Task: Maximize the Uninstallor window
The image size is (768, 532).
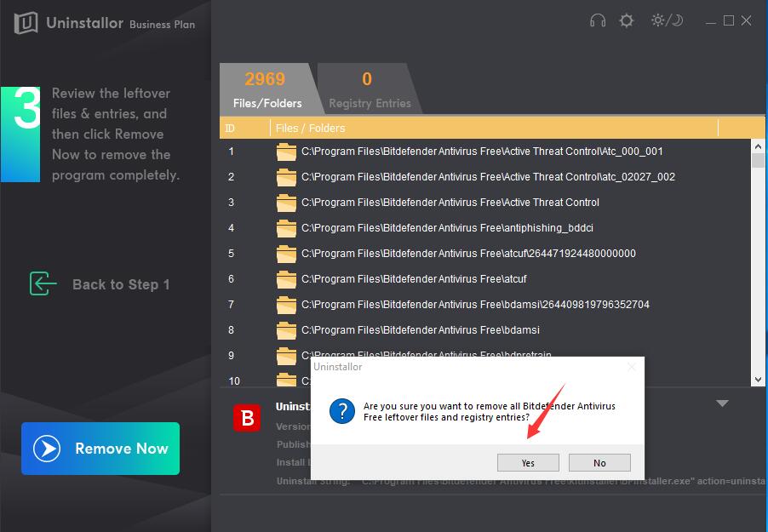Action: point(729,20)
